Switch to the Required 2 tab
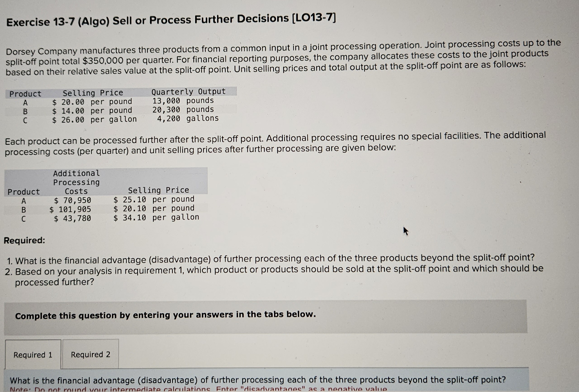The height and width of the screenshot is (392, 579). pyautogui.click(x=90, y=355)
